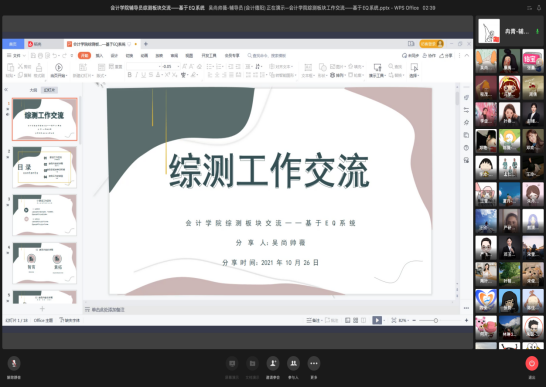Click the zoom slider handle
Viewport: 547px width, 388px height.
point(436,320)
